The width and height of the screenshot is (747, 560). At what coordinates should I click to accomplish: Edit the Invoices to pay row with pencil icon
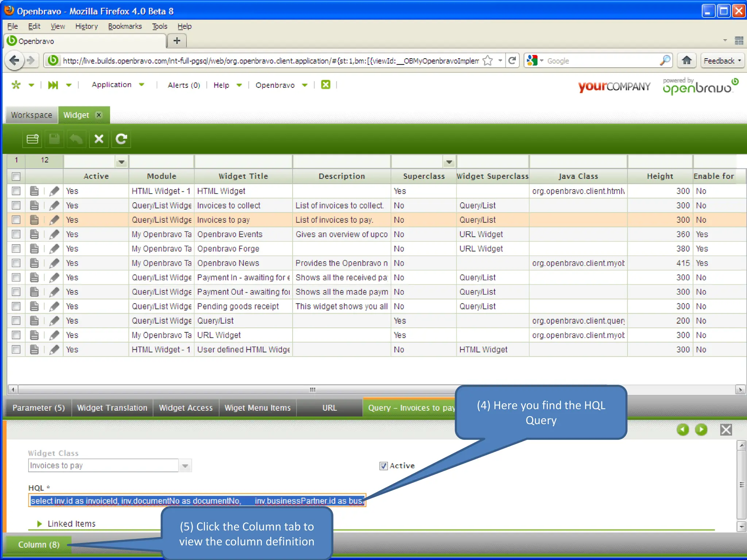[54, 220]
